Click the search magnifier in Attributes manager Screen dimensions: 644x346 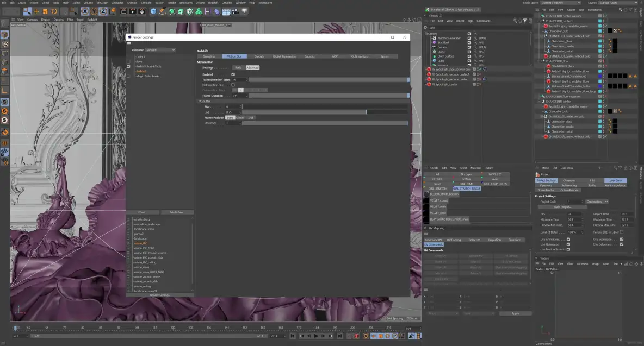click(615, 168)
